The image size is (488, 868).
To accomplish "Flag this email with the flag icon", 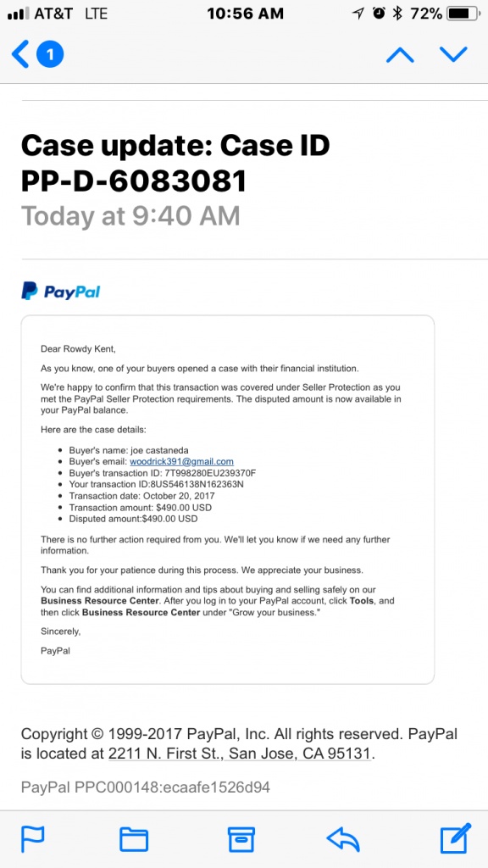I will pos(33,838).
